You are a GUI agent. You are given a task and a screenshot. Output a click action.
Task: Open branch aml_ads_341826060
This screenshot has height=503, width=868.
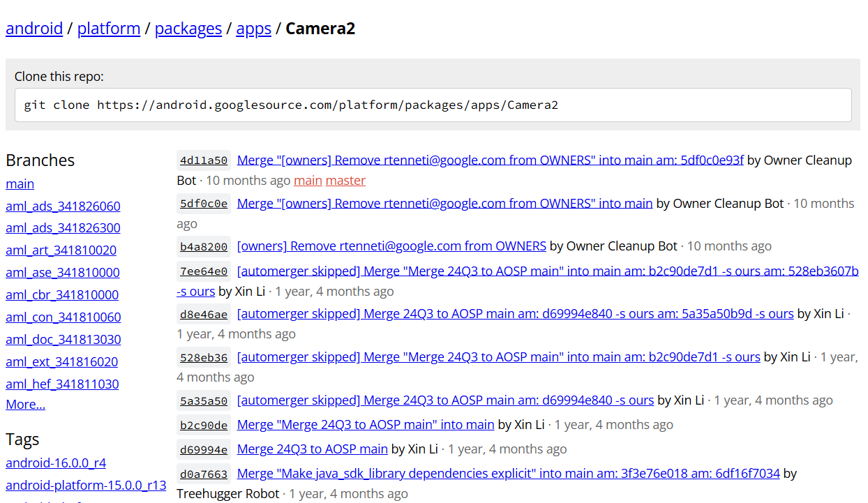[63, 206]
